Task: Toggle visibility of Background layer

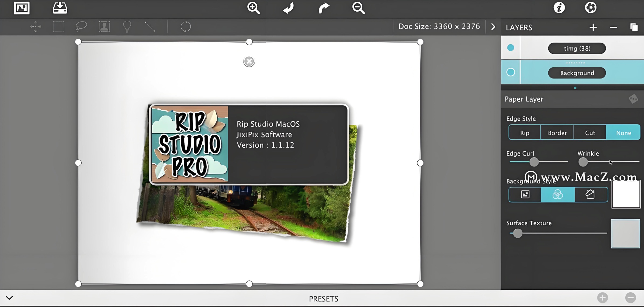Action: [x=511, y=72]
